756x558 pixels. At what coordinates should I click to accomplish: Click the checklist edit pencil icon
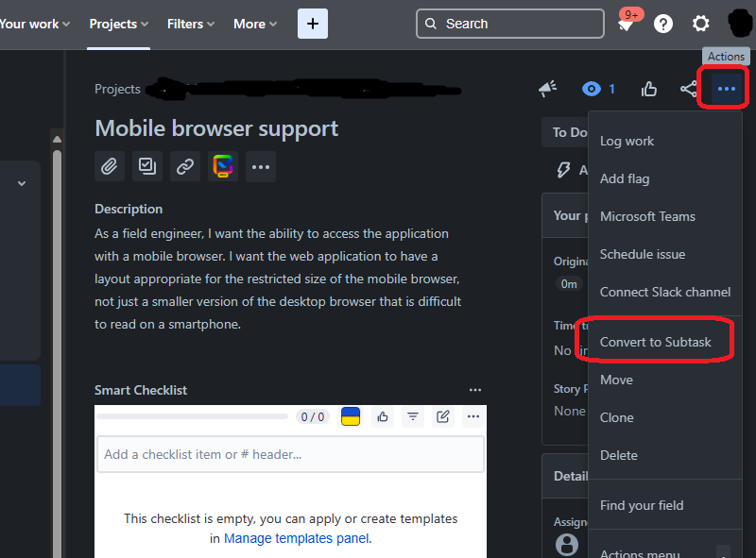click(x=442, y=416)
